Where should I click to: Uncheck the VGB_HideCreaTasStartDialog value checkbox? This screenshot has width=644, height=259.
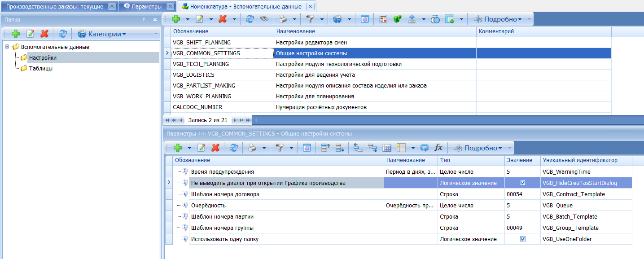[x=522, y=183]
